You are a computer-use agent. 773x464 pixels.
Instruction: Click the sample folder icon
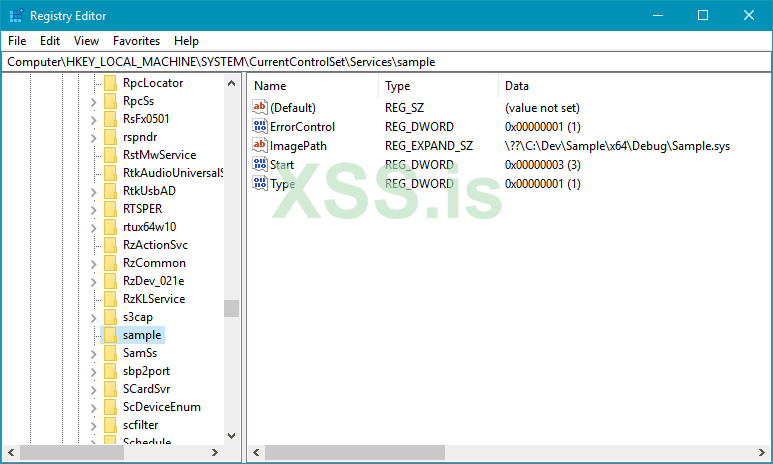(x=110, y=335)
